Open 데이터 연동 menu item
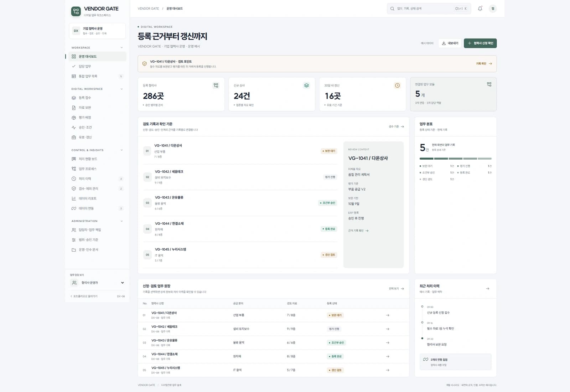The image size is (570, 392). (x=97, y=208)
